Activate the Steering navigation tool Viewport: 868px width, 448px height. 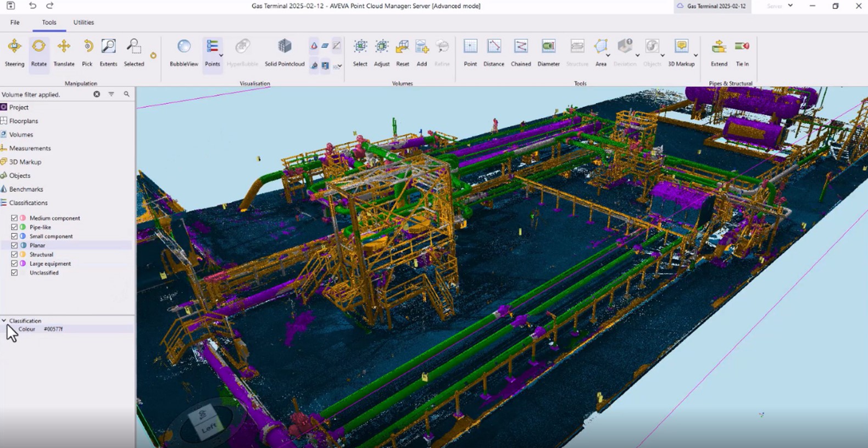click(x=14, y=53)
